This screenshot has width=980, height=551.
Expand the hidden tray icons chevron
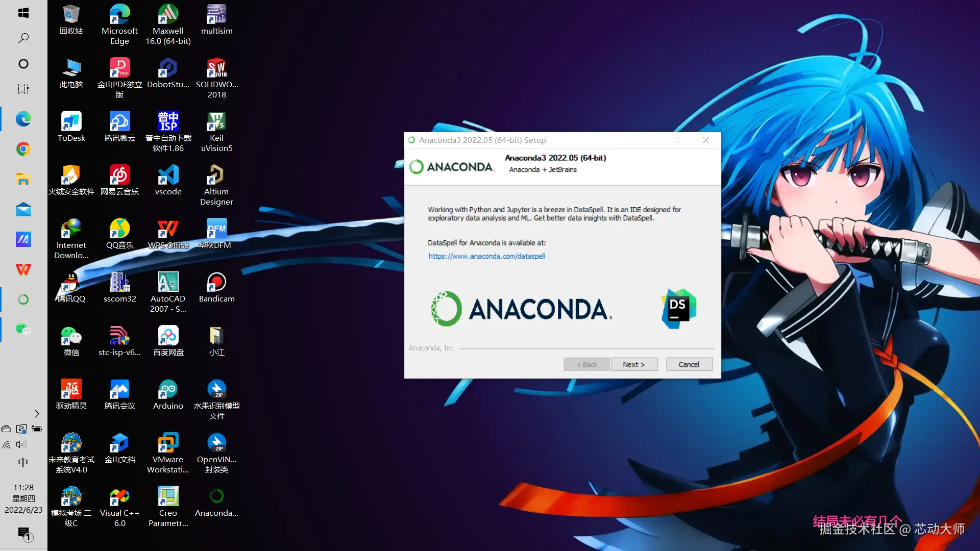(x=36, y=414)
